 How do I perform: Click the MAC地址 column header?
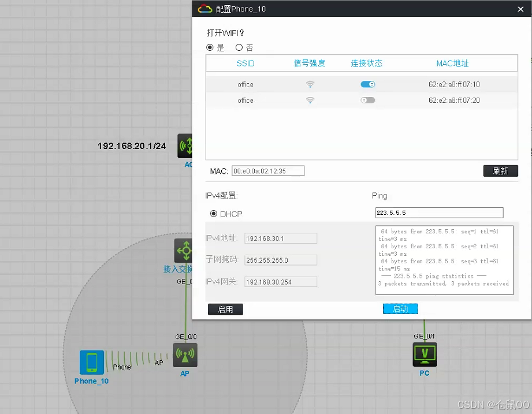click(453, 64)
